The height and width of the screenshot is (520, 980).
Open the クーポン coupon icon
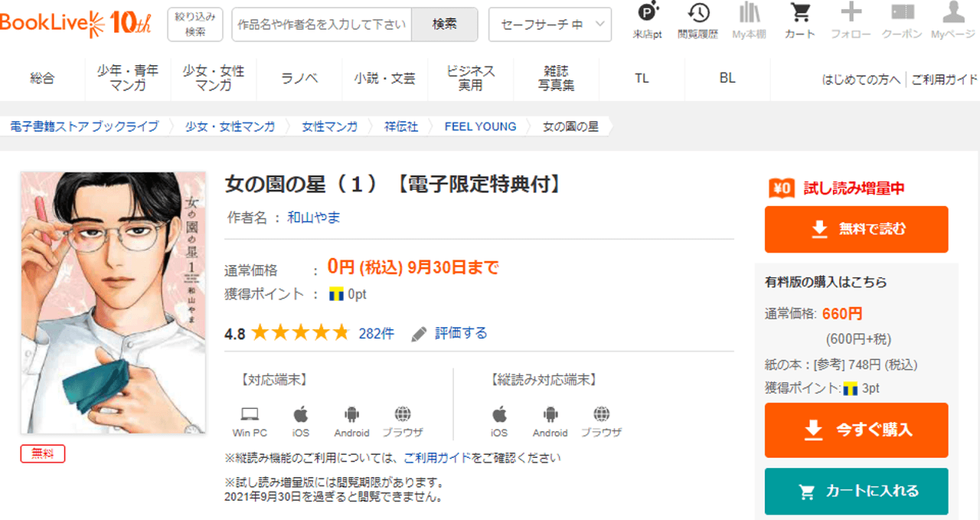902,14
